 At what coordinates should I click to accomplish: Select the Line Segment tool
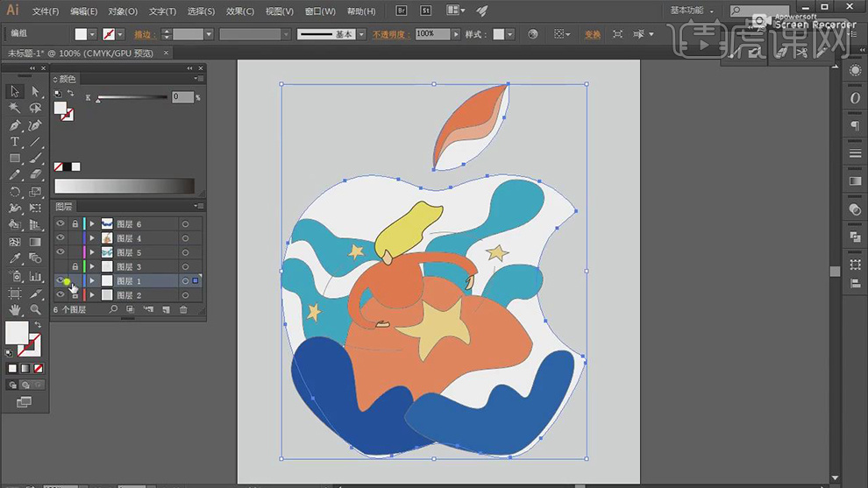[35, 142]
